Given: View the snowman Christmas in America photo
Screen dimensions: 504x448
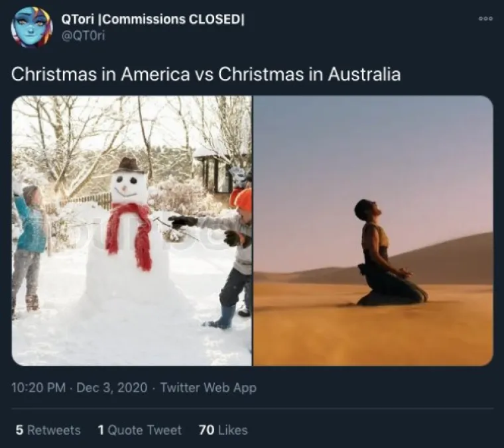Looking at the screenshot, I should click(132, 231).
